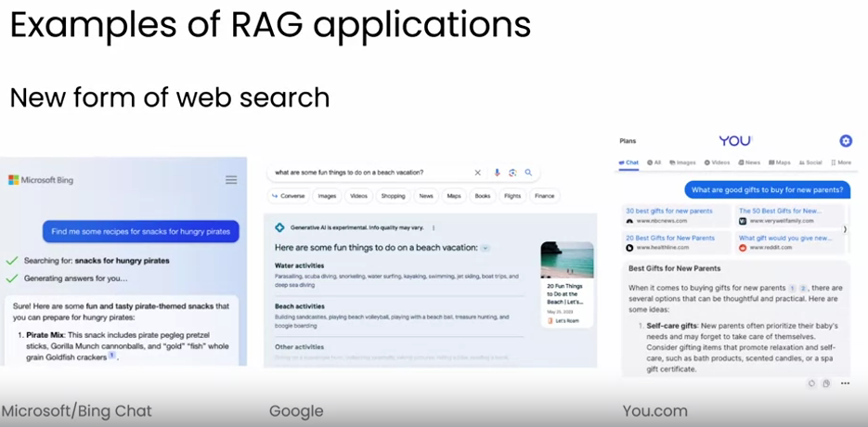Switch to the Maps tab in You.com
The image size is (868, 427).
click(780, 162)
